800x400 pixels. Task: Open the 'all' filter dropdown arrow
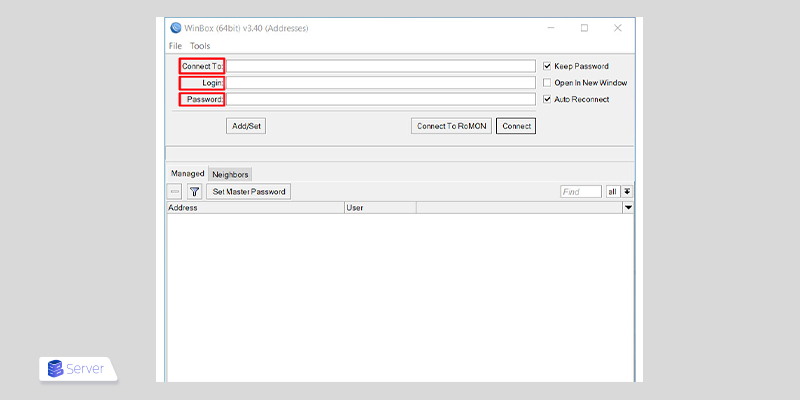tap(628, 192)
